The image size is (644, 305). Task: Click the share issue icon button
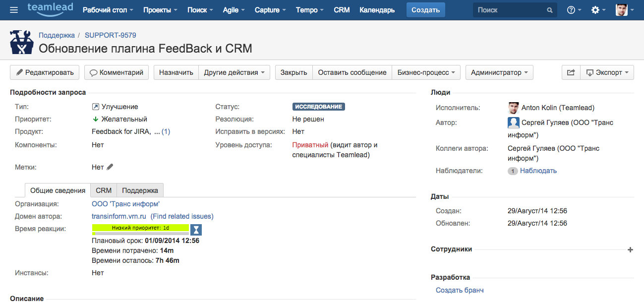click(x=571, y=72)
